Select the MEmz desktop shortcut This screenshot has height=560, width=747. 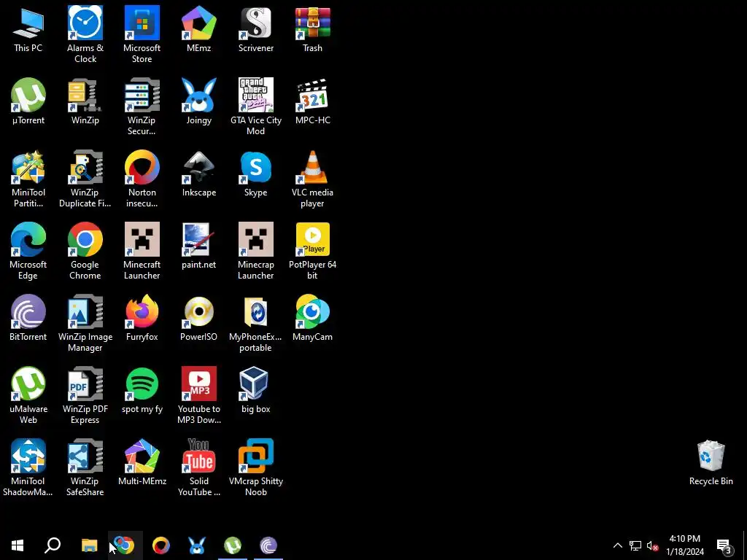(x=198, y=29)
